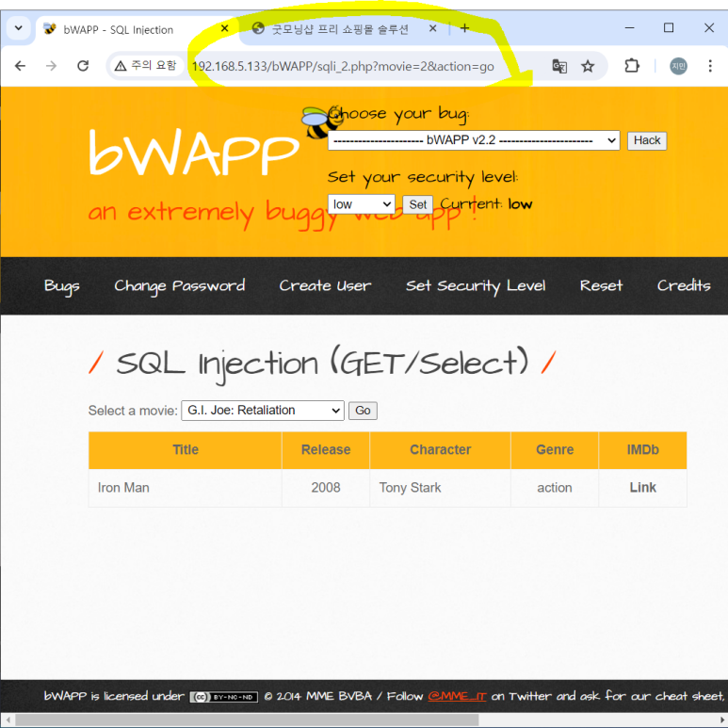Open the Chrome three-dot menu
This screenshot has height=728, width=728.
tap(710, 66)
